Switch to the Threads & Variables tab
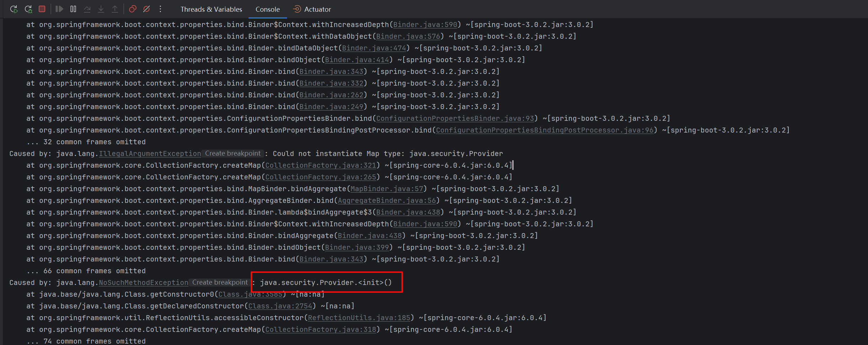Image resolution: width=868 pixels, height=345 pixels. pos(211,10)
